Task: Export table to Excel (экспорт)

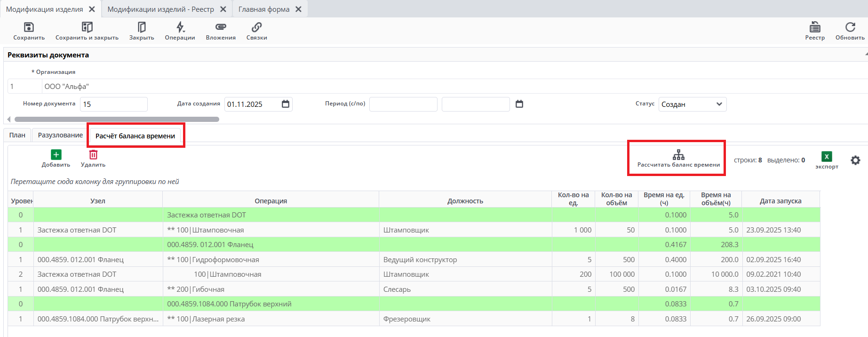Action: click(x=827, y=157)
